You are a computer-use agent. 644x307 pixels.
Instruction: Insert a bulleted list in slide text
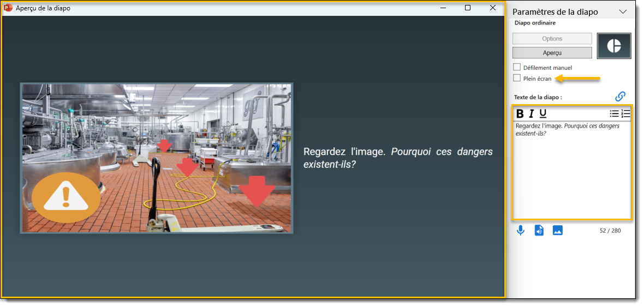pos(614,113)
